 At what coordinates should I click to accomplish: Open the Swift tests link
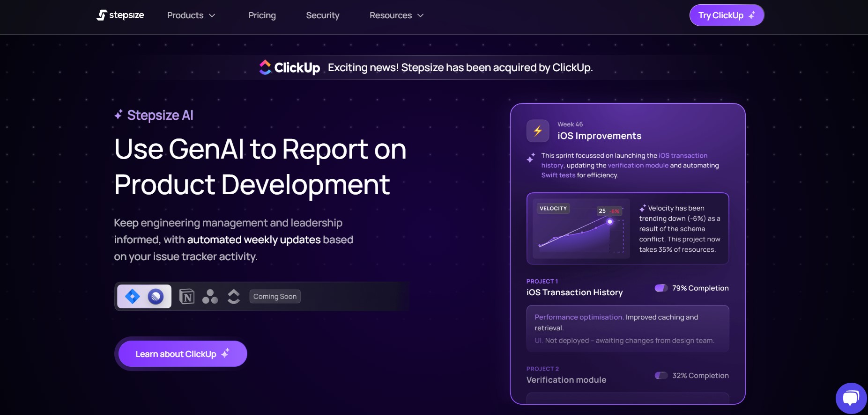pyautogui.click(x=558, y=175)
